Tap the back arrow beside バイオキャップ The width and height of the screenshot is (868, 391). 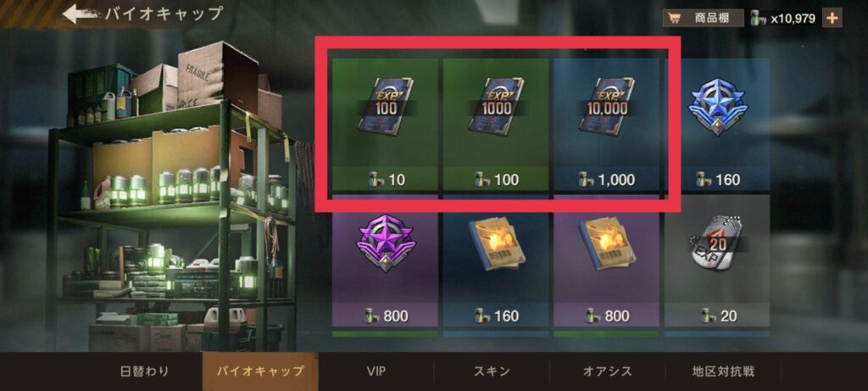82,14
